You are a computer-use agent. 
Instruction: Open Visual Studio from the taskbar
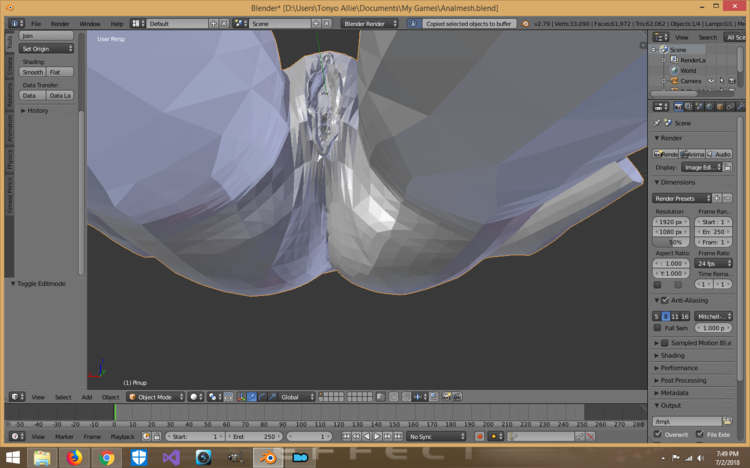pos(171,457)
